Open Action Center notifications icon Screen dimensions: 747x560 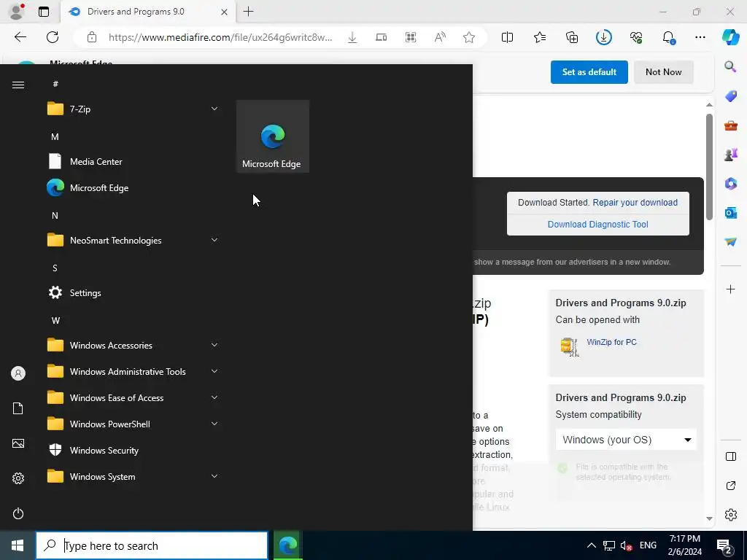[x=724, y=545]
